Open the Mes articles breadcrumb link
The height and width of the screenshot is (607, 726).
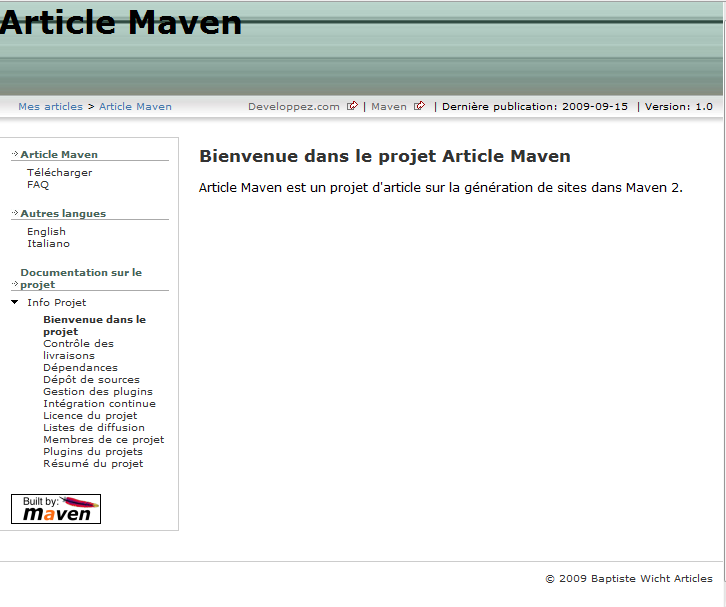click(x=50, y=106)
